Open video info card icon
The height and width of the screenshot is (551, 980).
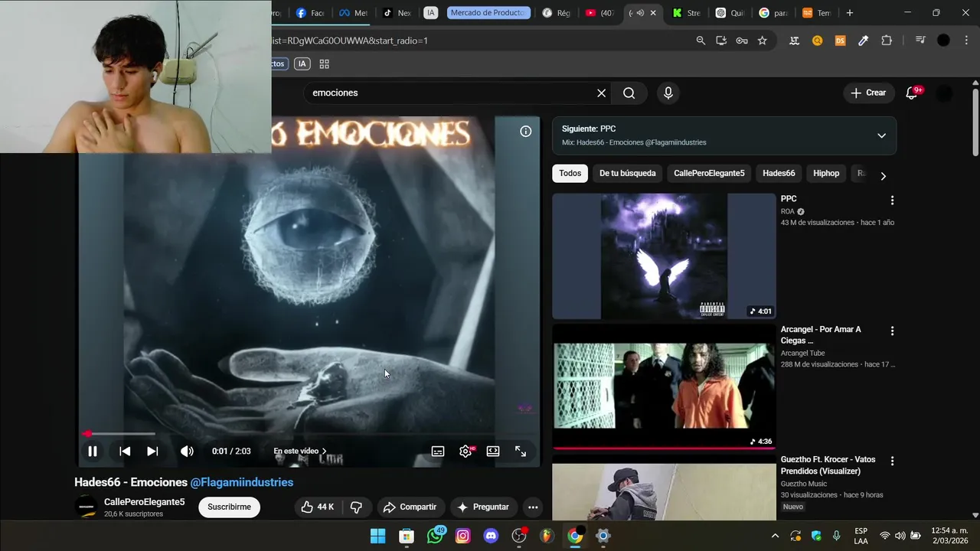point(526,132)
